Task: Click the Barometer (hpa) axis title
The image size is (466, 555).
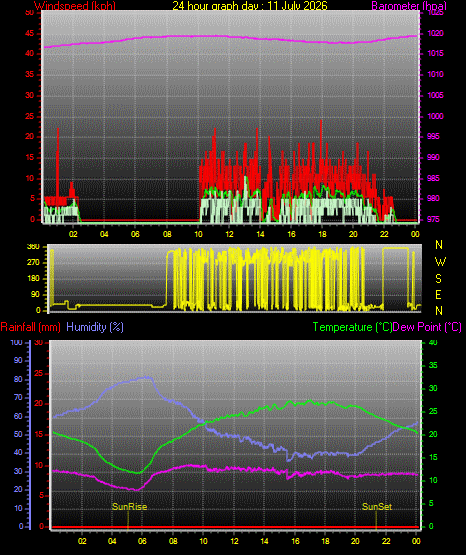Action: (x=409, y=6)
